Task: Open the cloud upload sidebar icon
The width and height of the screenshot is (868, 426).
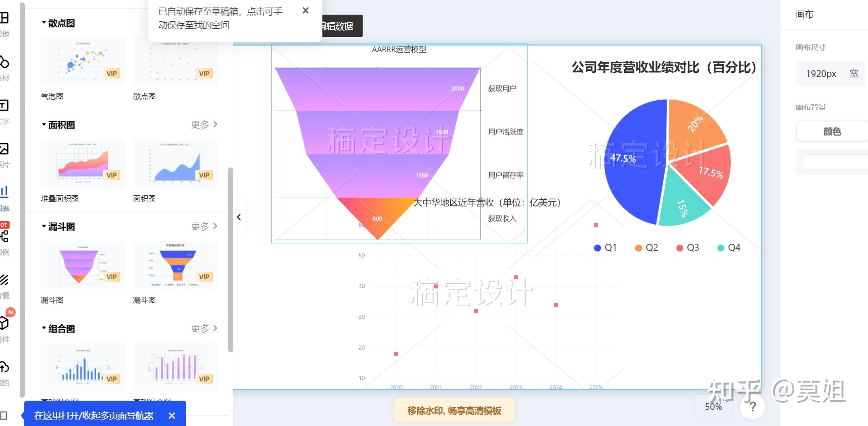Action: click(x=5, y=367)
